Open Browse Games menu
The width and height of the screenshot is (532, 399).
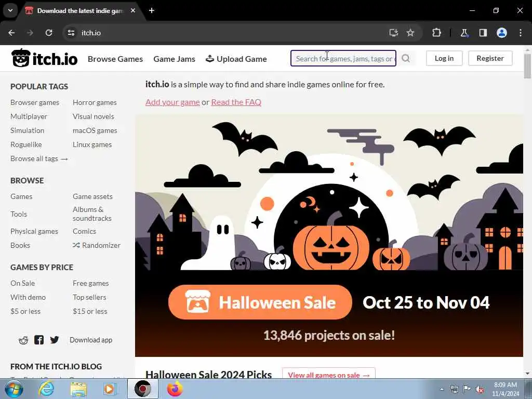click(115, 59)
